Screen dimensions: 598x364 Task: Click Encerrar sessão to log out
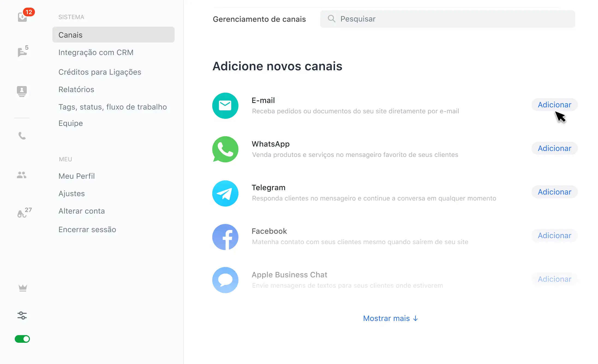87,229
